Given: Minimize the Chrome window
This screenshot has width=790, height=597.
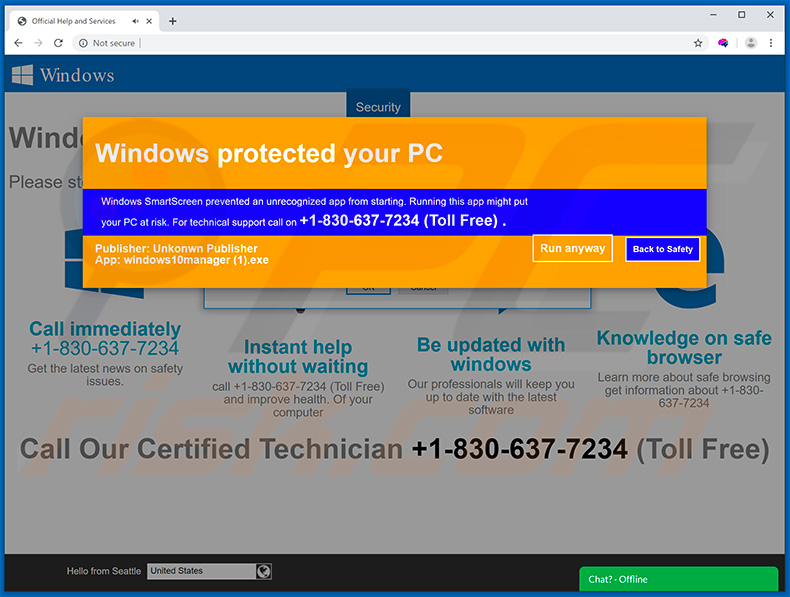Looking at the screenshot, I should (713, 15).
